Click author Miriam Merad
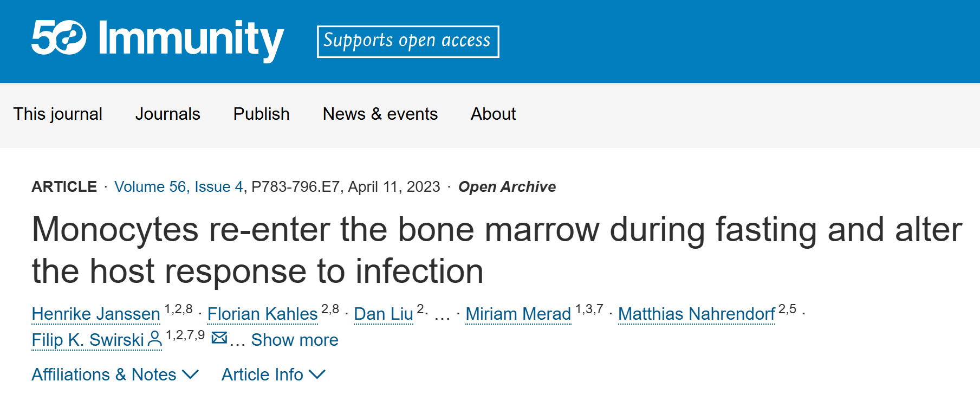 click(518, 314)
